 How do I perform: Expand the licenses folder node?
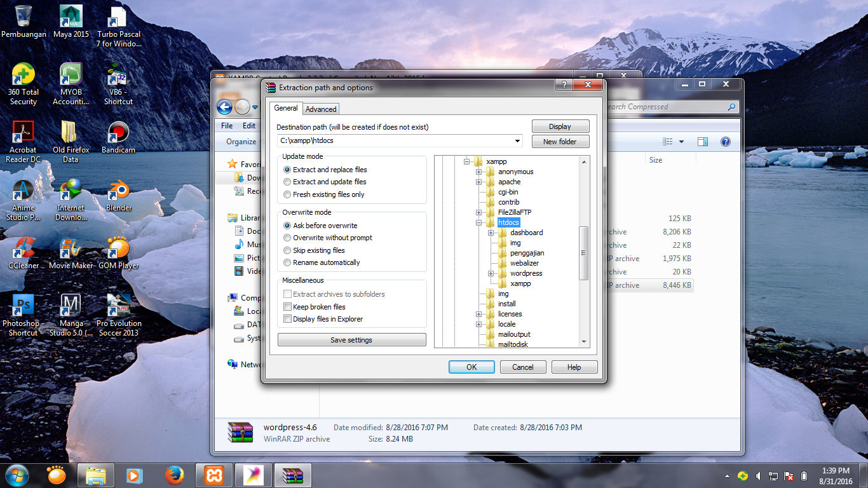(479, 314)
